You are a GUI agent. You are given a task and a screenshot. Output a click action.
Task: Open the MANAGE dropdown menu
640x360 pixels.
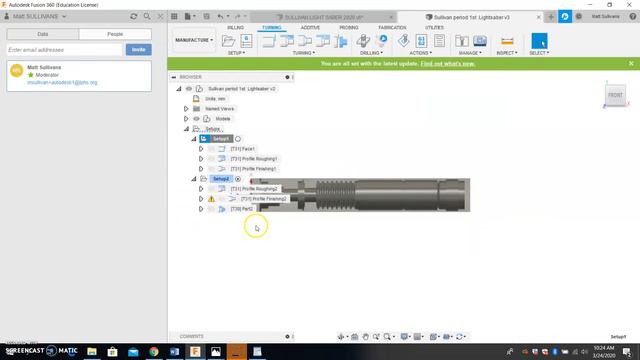click(x=470, y=53)
